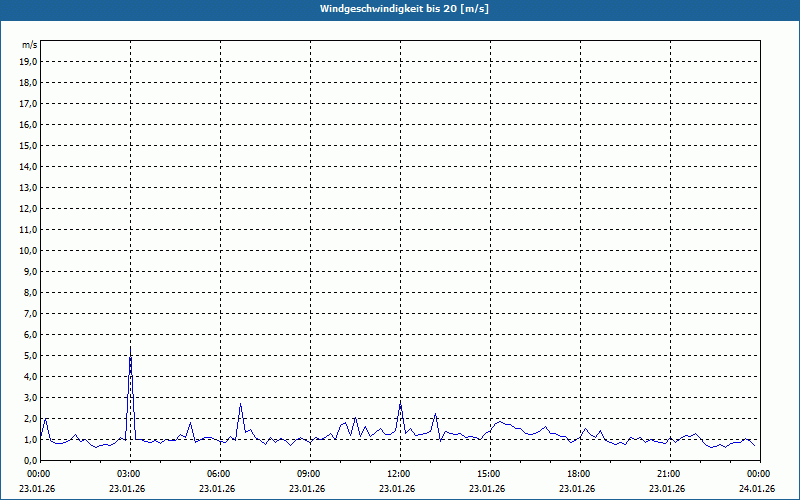Click the wind speed peak just after 06:00
This screenshot has width=800, height=500.
[240, 405]
